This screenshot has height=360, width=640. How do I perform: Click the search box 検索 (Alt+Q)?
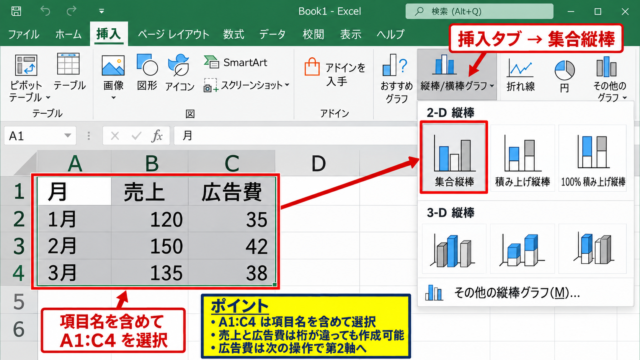pos(479,11)
